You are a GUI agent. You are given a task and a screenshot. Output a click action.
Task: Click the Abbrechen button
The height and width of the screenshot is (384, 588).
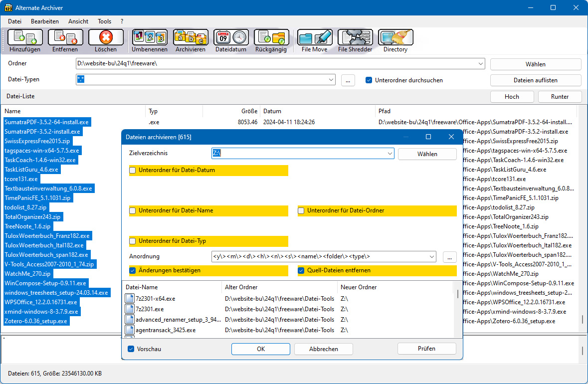(324, 349)
